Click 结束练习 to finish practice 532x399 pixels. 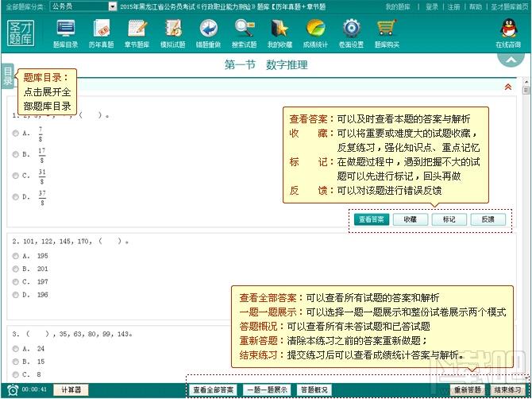[508, 389]
